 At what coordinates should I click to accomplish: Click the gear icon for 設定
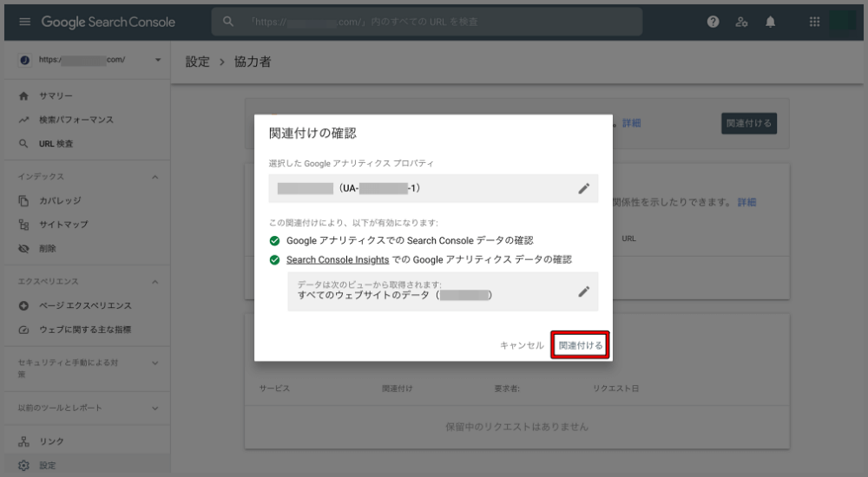23,465
